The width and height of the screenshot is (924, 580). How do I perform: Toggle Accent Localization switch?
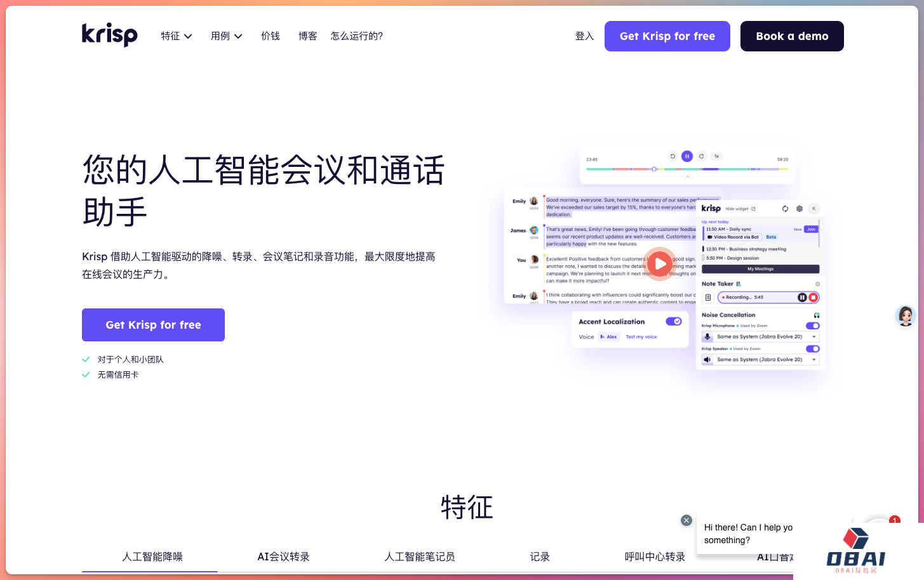pyautogui.click(x=674, y=321)
